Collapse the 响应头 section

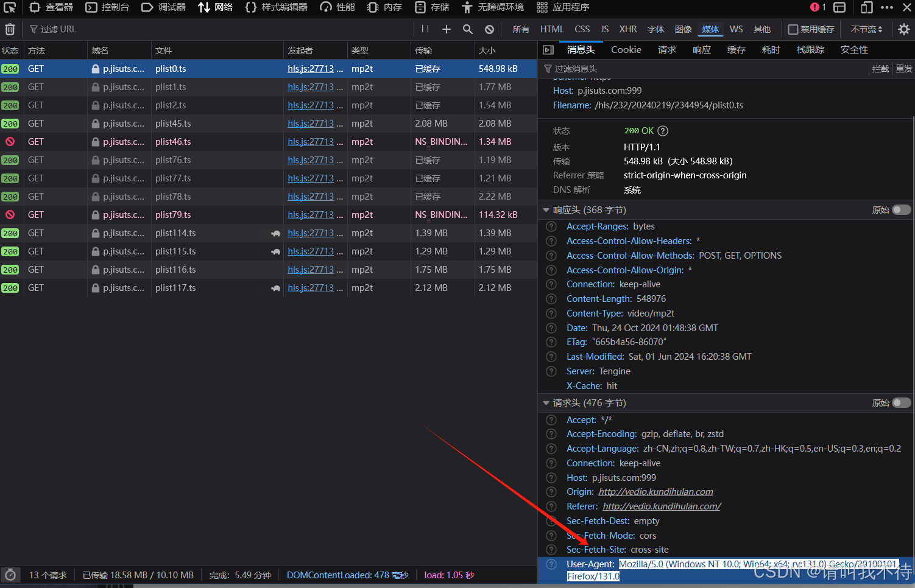click(x=546, y=210)
